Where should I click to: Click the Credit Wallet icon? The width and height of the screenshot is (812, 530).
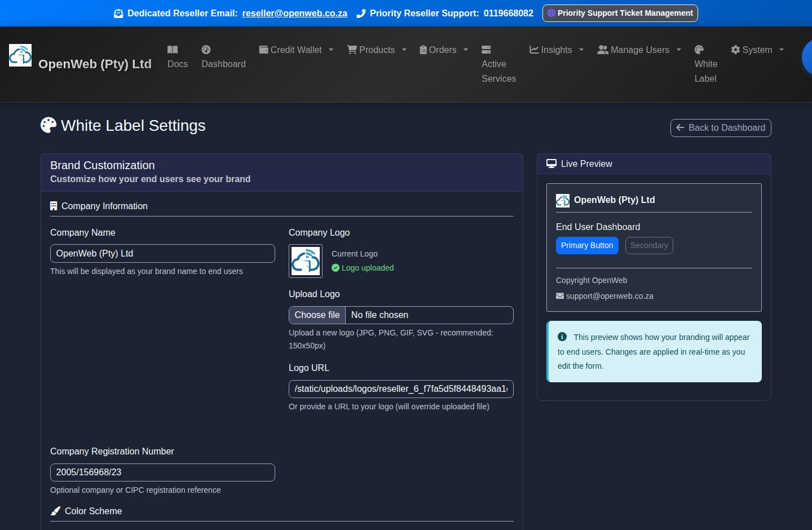(263, 50)
